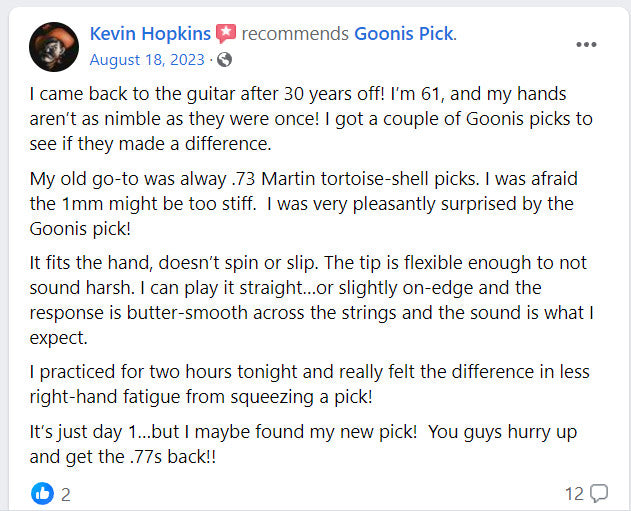631x511 pixels.
Task: Open Kevin Hopkins' profile name link
Action: pyautogui.click(x=149, y=34)
